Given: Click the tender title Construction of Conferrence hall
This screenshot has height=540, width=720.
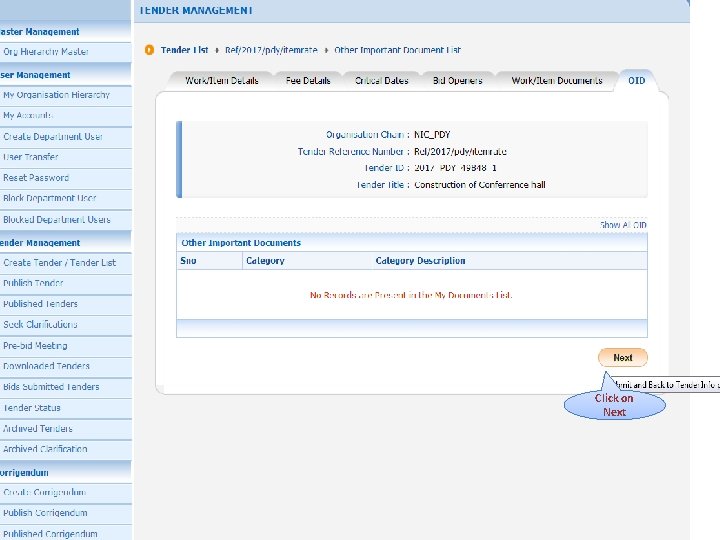Looking at the screenshot, I should tap(480, 185).
